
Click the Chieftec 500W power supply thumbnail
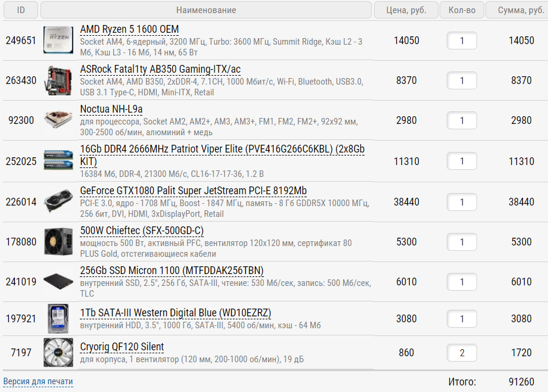click(58, 241)
